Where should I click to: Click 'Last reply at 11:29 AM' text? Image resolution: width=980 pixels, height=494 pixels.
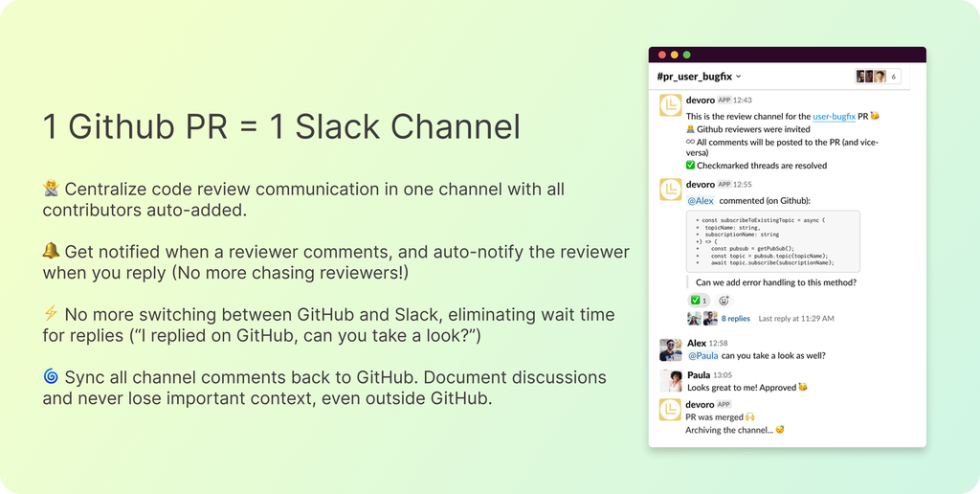796,318
